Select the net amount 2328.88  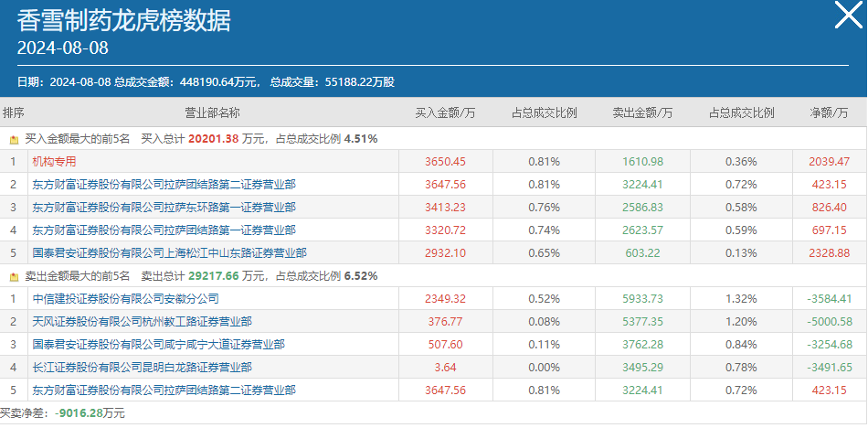tap(830, 252)
